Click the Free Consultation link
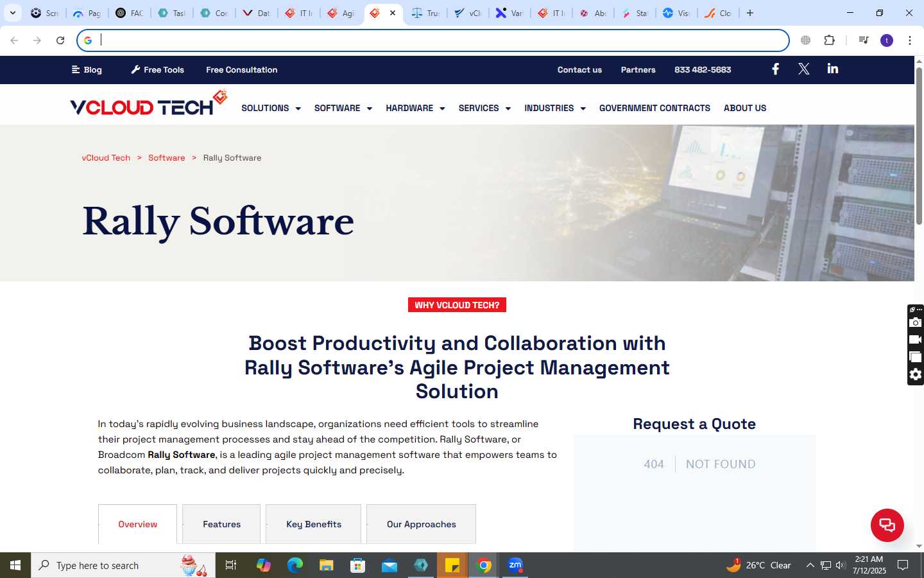This screenshot has height=578, width=924. [242, 69]
